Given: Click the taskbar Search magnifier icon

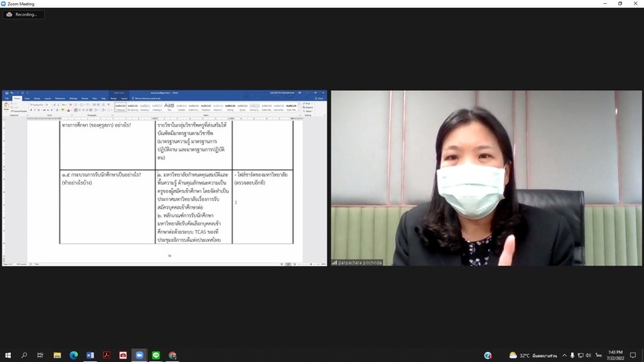Looking at the screenshot, I should pyautogui.click(x=24, y=355).
